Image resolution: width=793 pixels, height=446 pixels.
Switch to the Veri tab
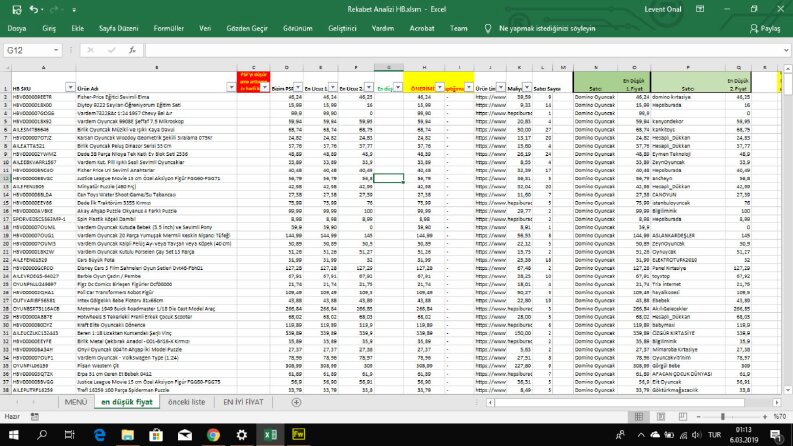(205, 28)
